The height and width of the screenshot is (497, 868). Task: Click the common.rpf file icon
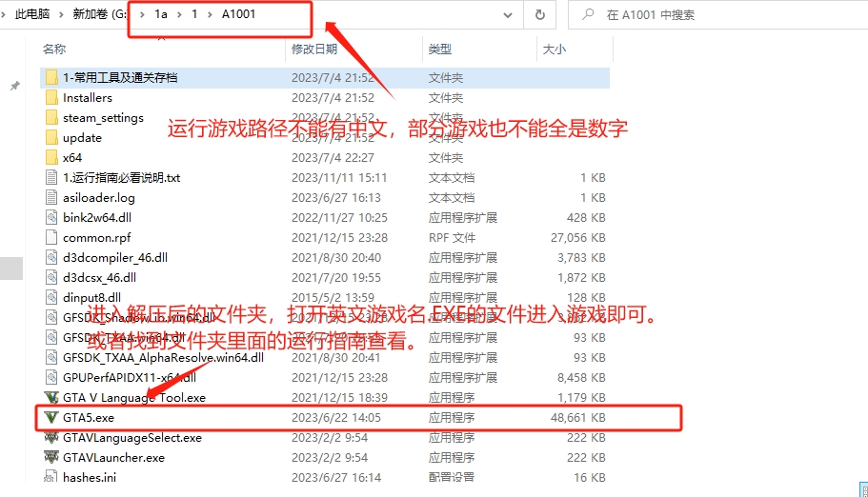51,237
